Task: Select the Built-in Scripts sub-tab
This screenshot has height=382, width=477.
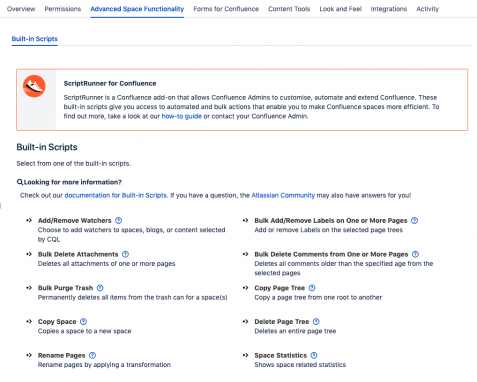Action: pos(35,39)
